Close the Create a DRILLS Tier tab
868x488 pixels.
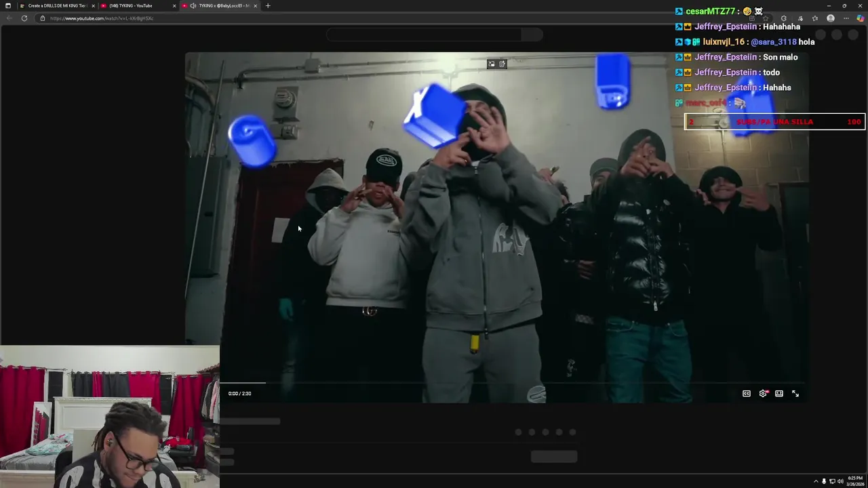[92, 5]
